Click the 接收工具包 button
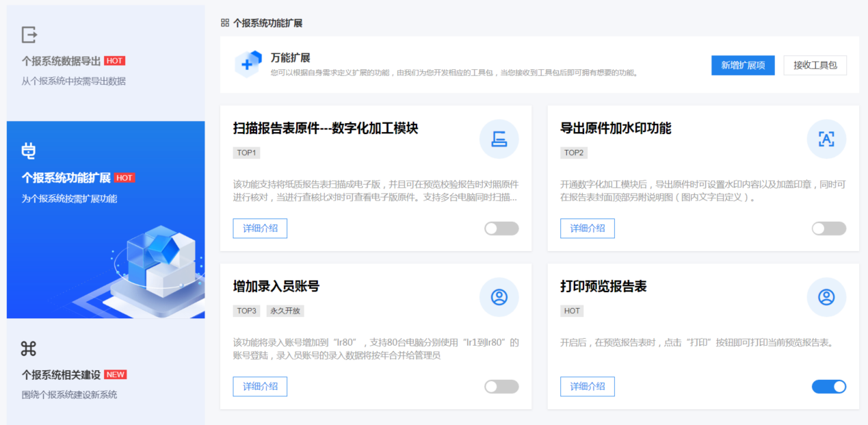The height and width of the screenshot is (425, 868). click(x=815, y=65)
